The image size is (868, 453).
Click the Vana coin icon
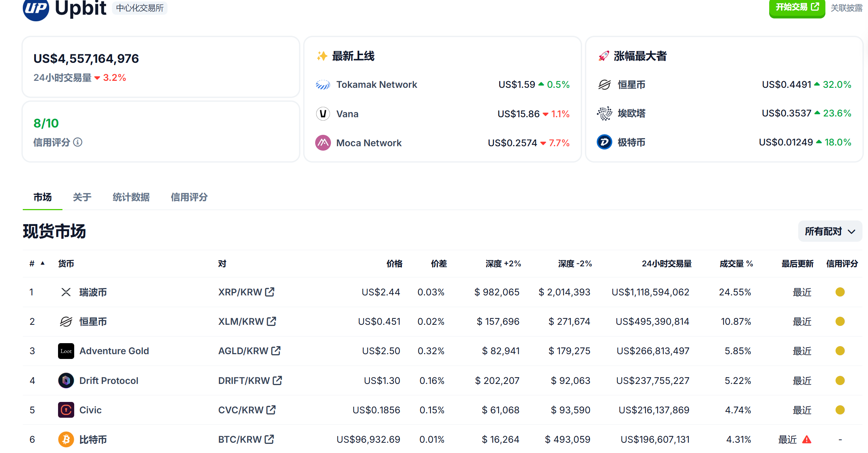pyautogui.click(x=323, y=114)
